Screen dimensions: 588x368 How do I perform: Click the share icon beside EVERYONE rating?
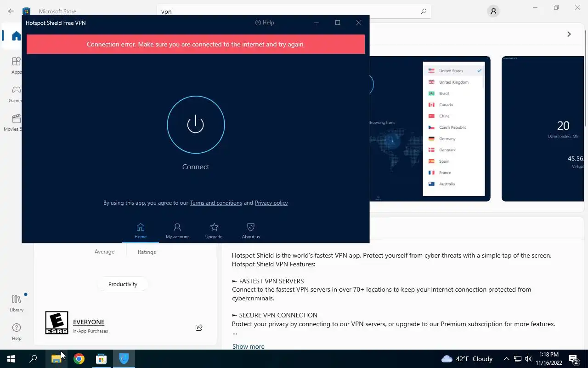coord(199,328)
